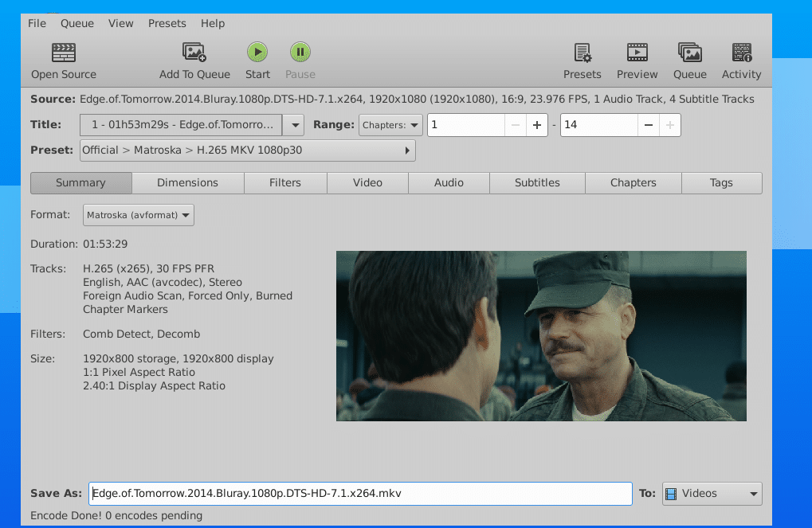812x528 pixels.
Task: Click the start chapter field showing 1
Action: 465,125
